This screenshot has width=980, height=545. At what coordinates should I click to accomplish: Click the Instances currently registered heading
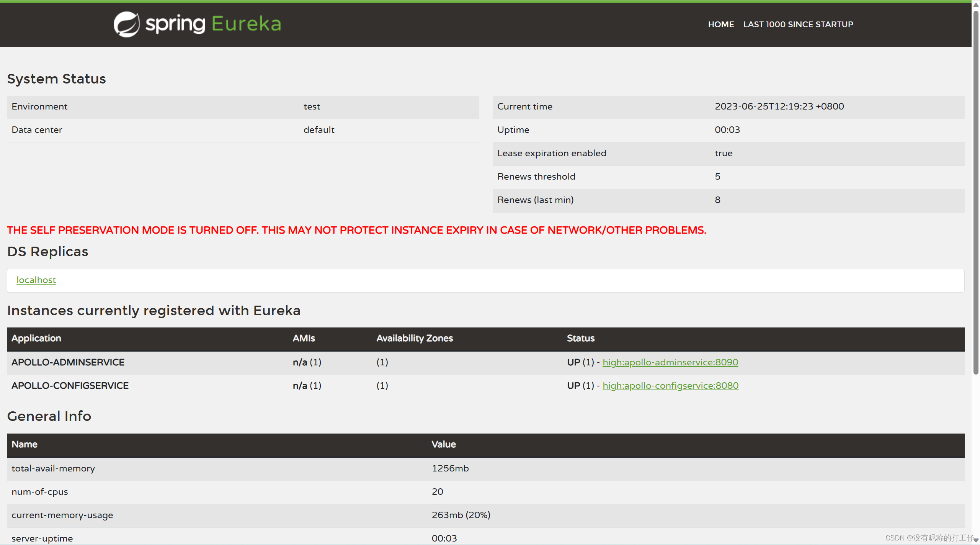click(x=154, y=311)
